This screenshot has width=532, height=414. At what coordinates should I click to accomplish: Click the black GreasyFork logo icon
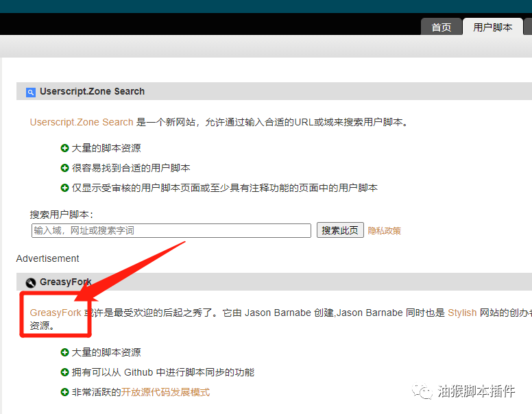pyautogui.click(x=30, y=282)
